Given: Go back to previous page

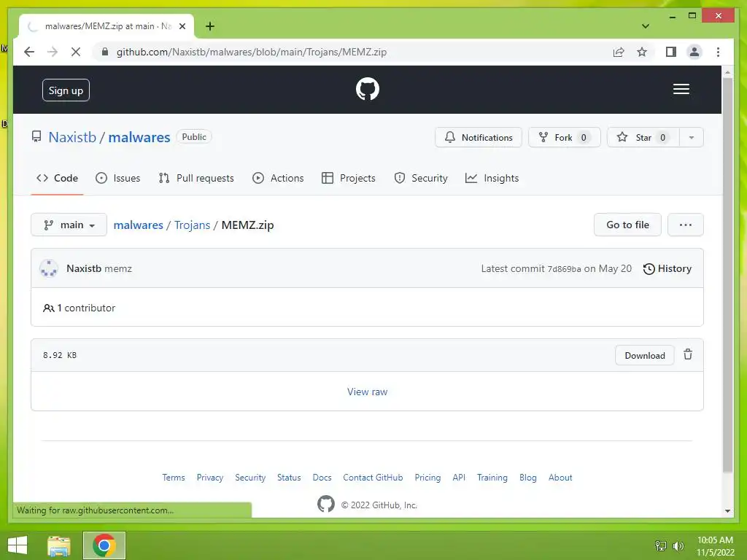Looking at the screenshot, I should [29, 52].
